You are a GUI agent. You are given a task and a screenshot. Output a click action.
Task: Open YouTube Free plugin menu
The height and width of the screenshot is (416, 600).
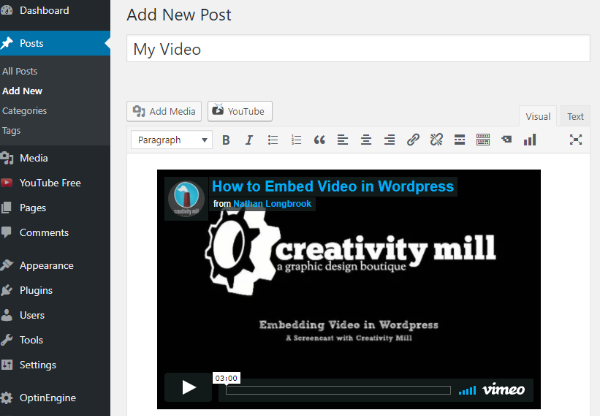55,183
